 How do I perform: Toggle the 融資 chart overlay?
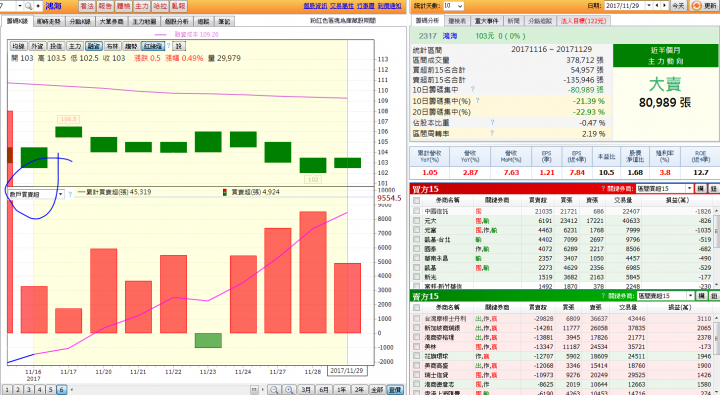pyautogui.click(x=94, y=46)
